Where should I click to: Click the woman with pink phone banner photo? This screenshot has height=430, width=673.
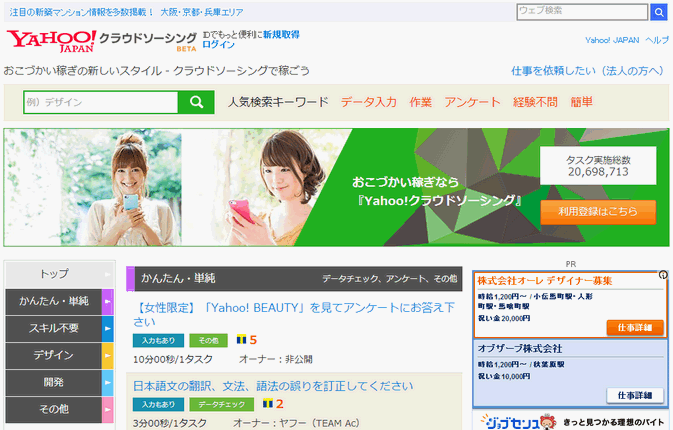(x=279, y=189)
